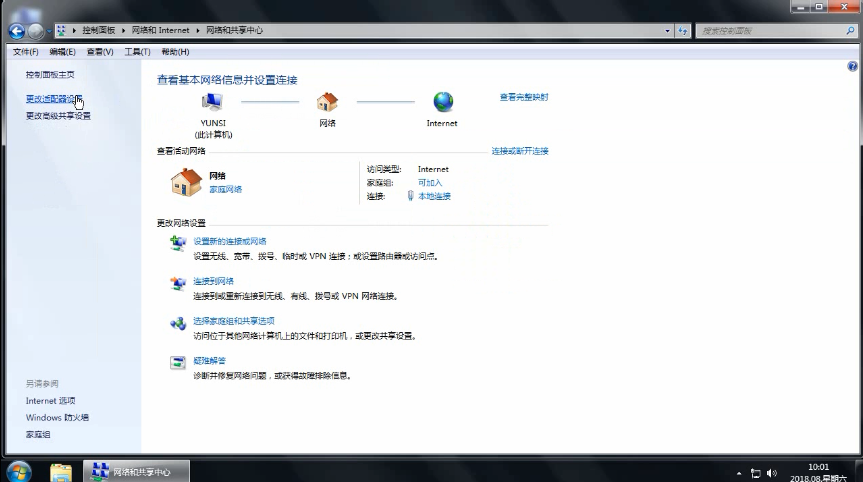Screen dimensions: 863x482
Task: Click the 疑难解答 troubleshooter icon
Action: click(177, 362)
